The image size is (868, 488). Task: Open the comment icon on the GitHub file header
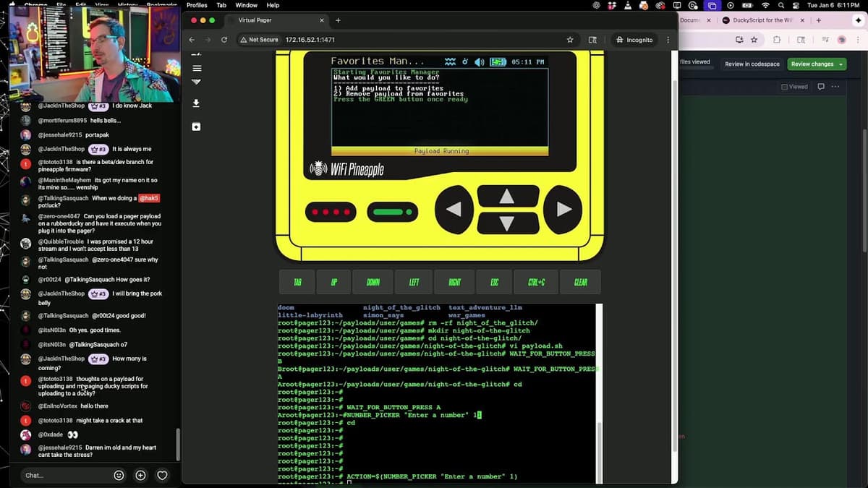[x=820, y=86]
